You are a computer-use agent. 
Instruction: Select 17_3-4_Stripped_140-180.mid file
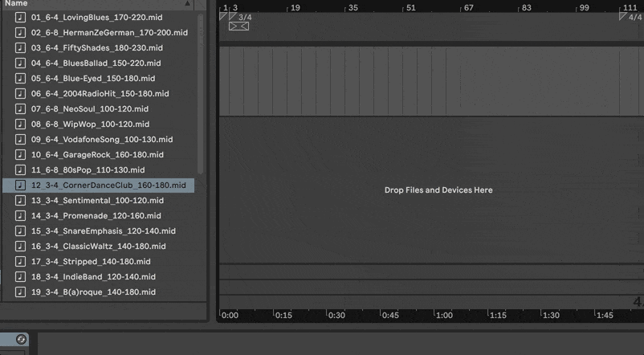[x=99, y=261]
